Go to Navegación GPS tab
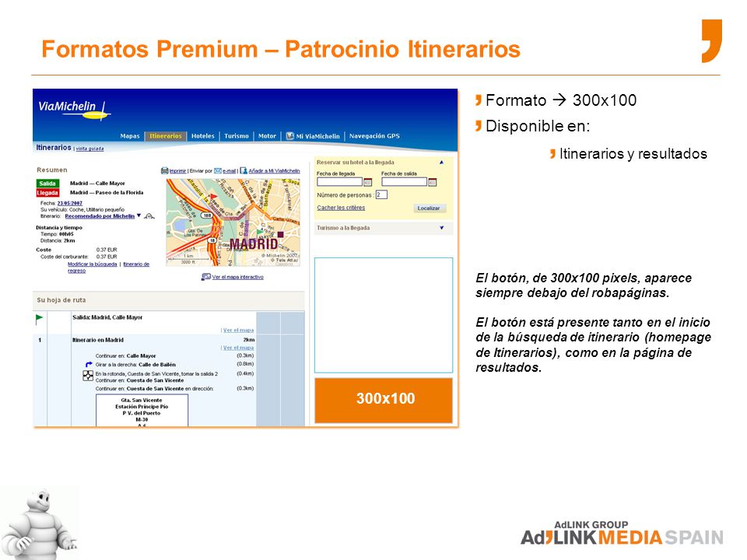This screenshot has height=560, width=747. pos(374,136)
